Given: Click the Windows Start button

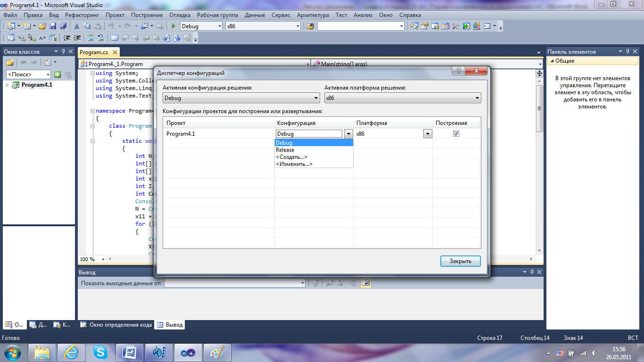Looking at the screenshot, I should (x=13, y=352).
